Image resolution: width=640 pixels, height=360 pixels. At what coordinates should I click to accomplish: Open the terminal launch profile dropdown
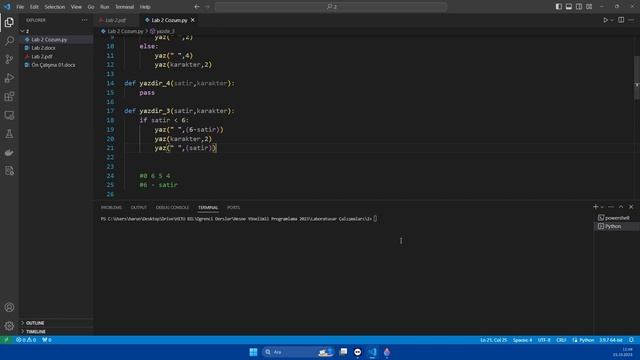click(602, 207)
